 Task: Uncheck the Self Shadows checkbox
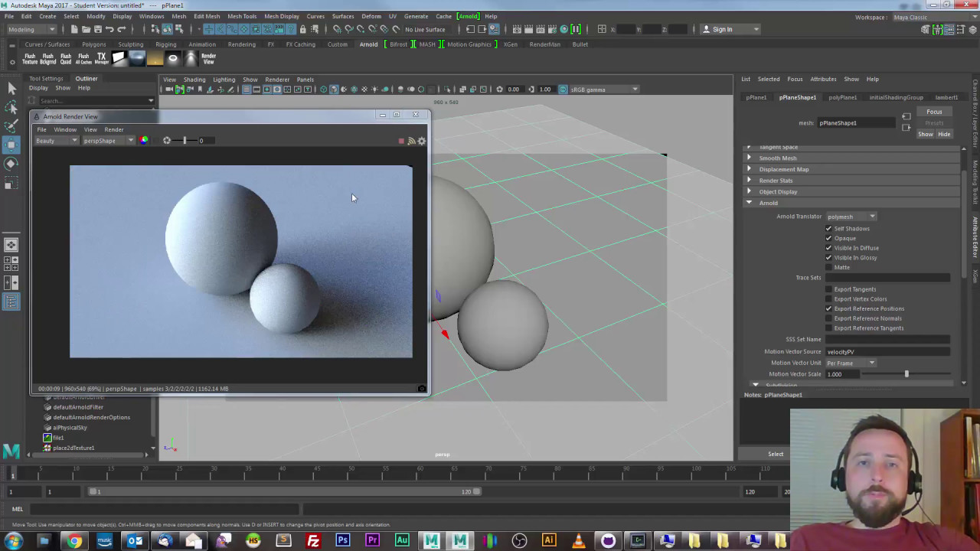tap(828, 228)
